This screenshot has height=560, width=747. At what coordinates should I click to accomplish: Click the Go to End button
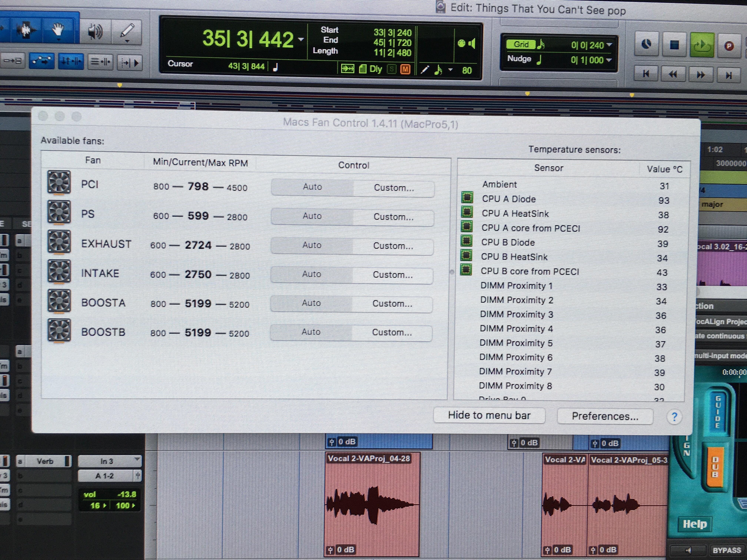click(728, 75)
